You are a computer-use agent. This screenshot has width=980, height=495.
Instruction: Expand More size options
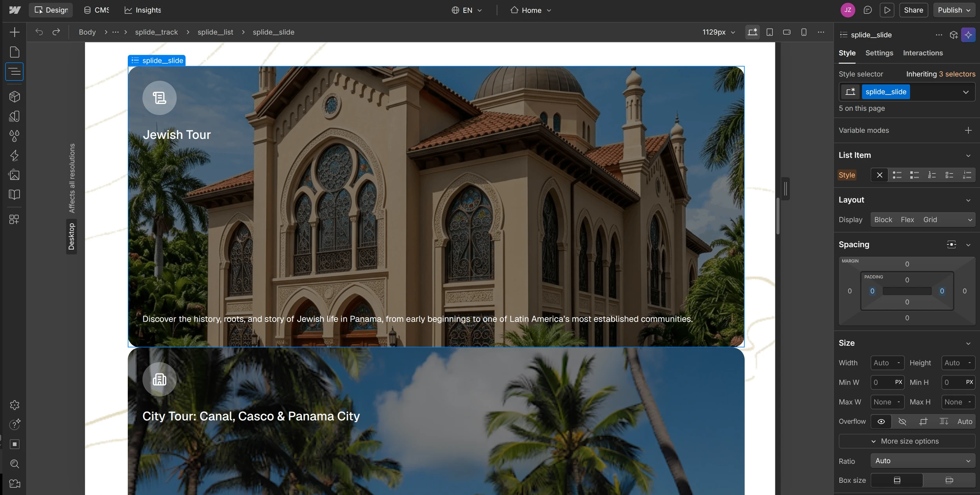[x=907, y=441]
